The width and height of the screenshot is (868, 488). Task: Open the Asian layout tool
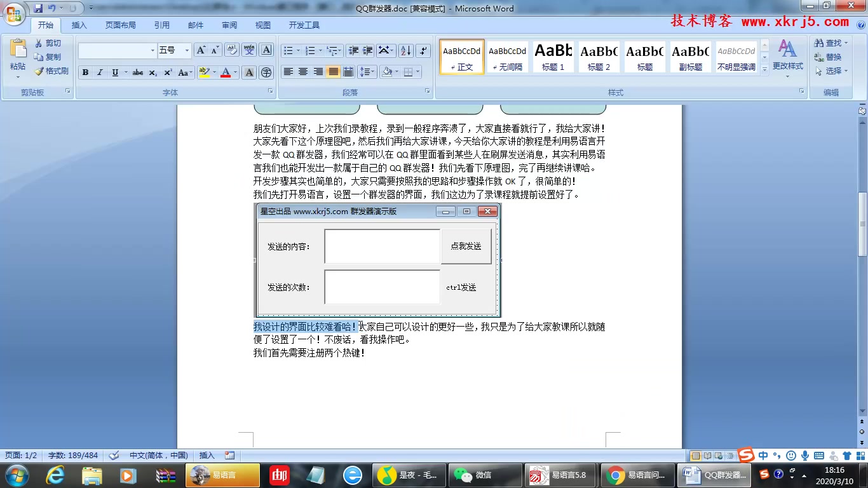pyautogui.click(x=386, y=50)
